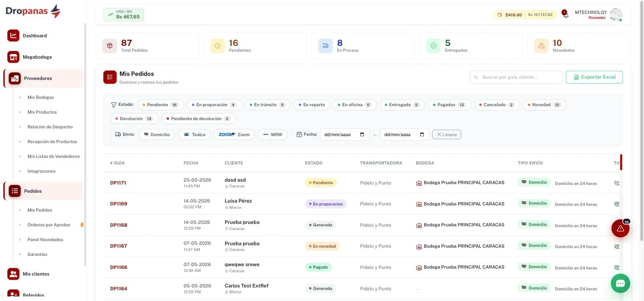This screenshot has width=644, height=301.
Task: Open Relación de Despacho submenu item
Action: tap(50, 127)
